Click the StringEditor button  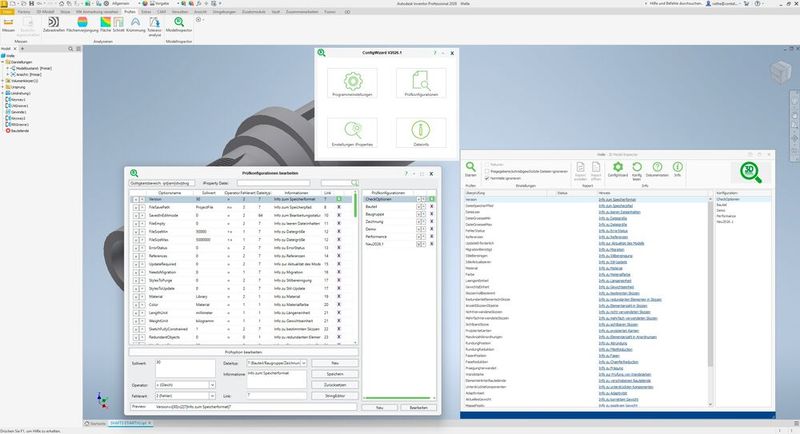click(x=335, y=396)
